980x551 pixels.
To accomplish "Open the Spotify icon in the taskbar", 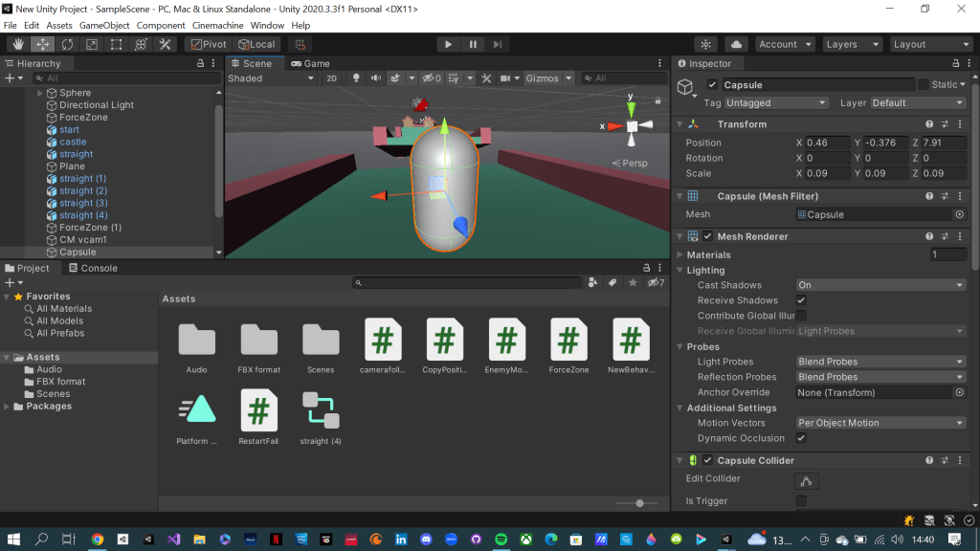I will 501,540.
